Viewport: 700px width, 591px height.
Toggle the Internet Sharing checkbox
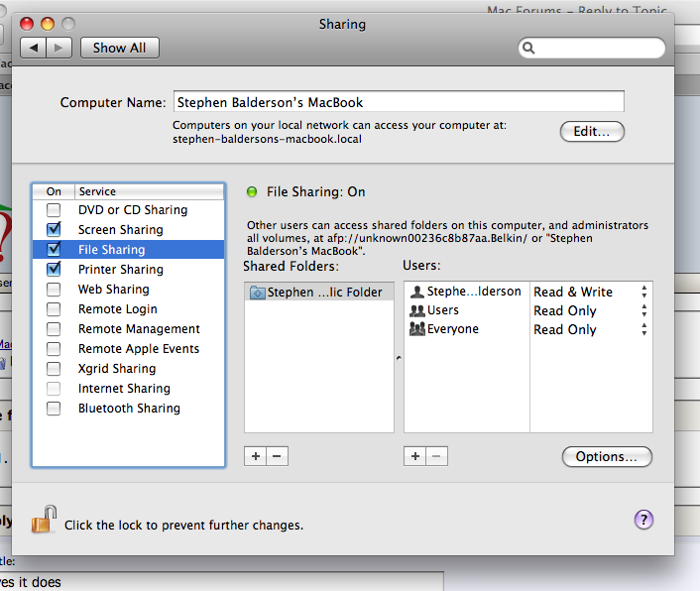point(54,389)
